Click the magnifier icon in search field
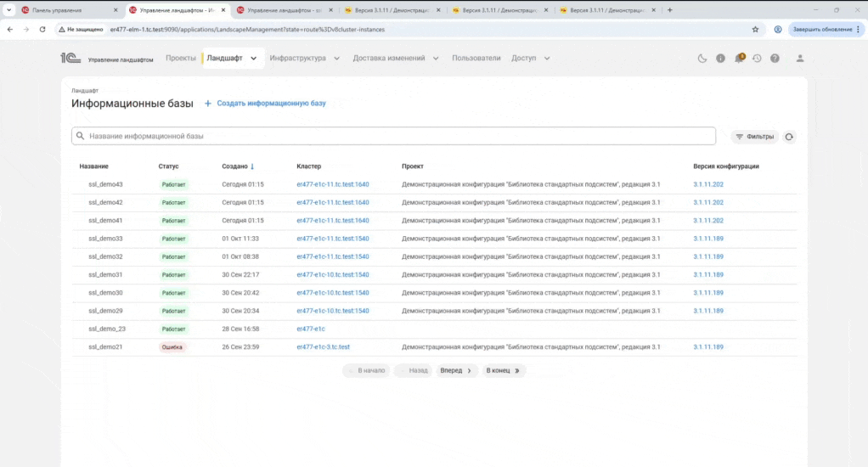The height and width of the screenshot is (467, 868). click(x=81, y=136)
